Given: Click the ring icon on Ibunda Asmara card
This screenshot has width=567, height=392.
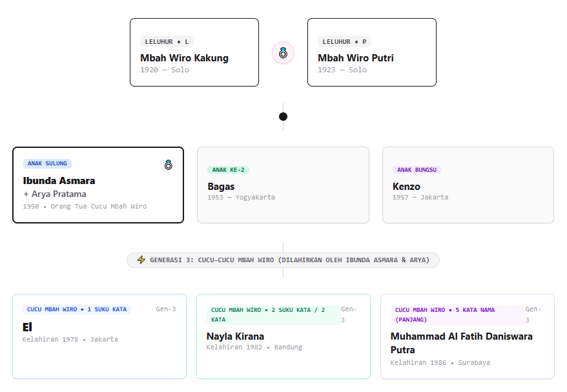Looking at the screenshot, I should (168, 165).
